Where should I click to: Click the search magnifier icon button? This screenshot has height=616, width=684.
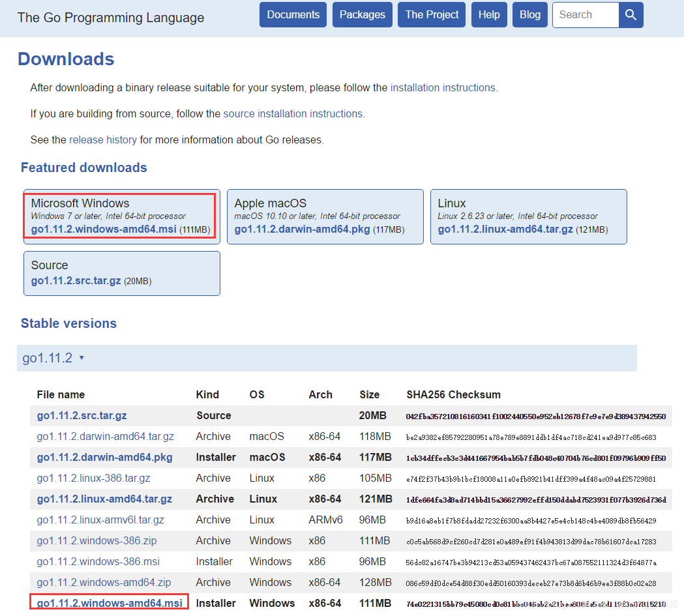pyautogui.click(x=631, y=15)
